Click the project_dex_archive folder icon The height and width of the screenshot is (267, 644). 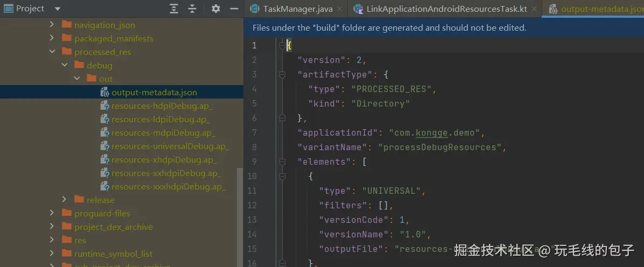point(67,227)
